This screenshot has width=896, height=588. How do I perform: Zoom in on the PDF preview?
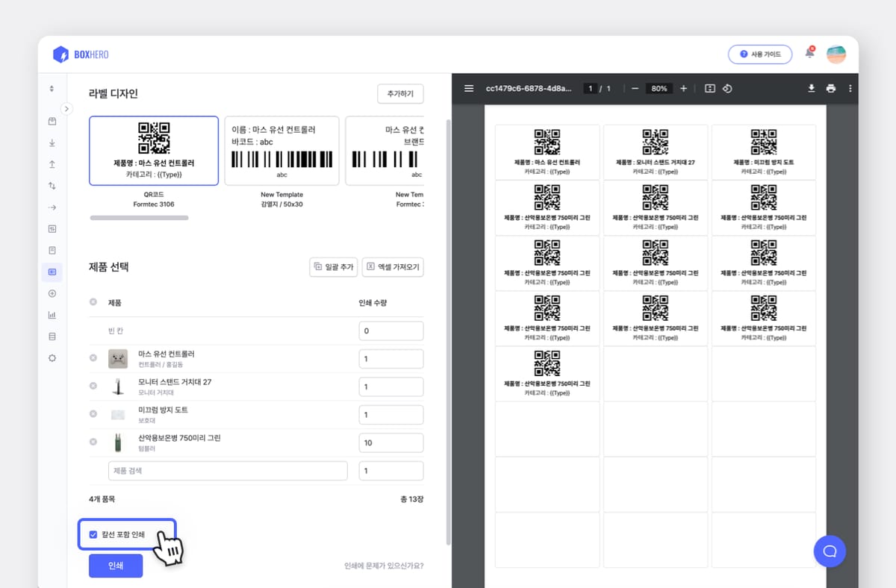coord(683,89)
